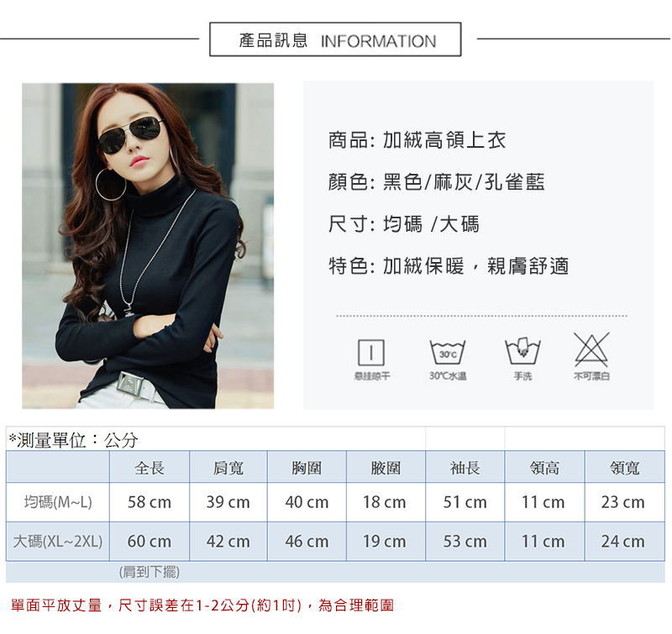Click the 顏色 color options text
Image resolution: width=672 pixels, height=634 pixels.
coord(437,182)
